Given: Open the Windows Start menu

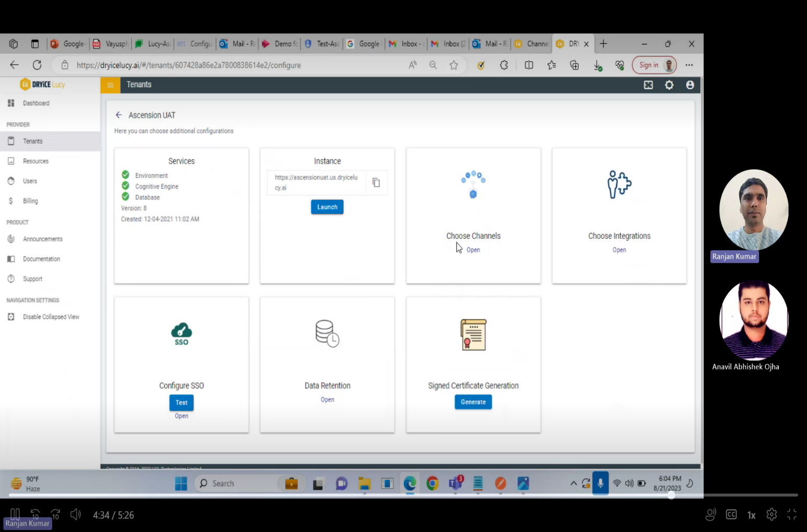Looking at the screenshot, I should (x=181, y=483).
